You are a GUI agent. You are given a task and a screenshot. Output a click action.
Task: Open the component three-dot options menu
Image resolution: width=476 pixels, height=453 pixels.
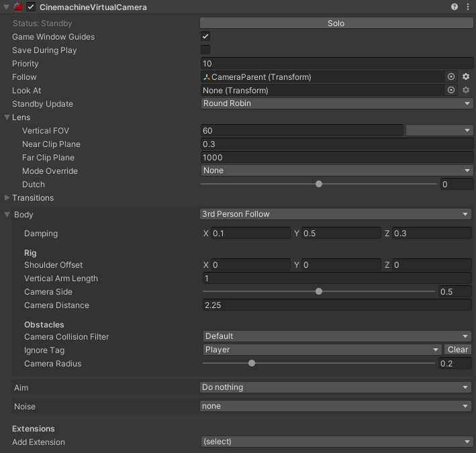(x=467, y=7)
